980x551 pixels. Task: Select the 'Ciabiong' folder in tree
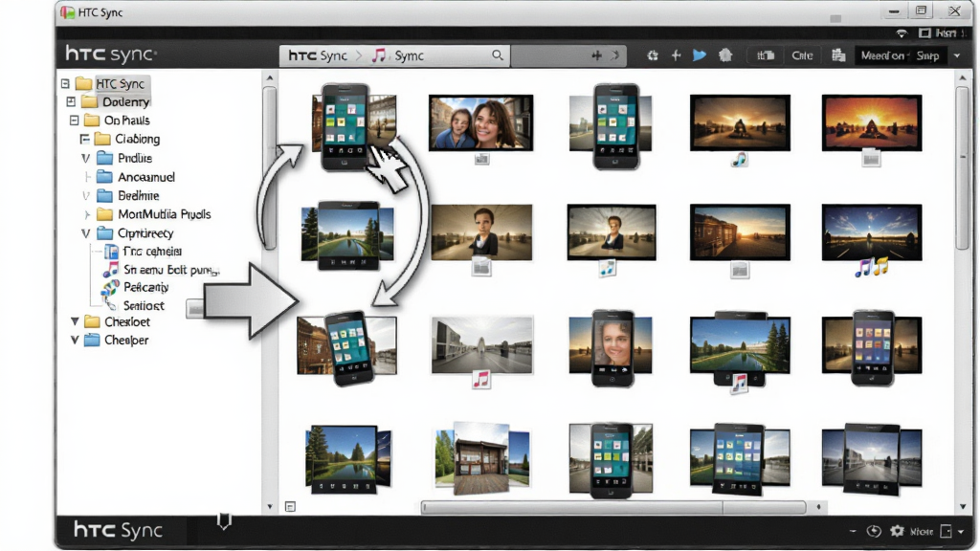click(138, 139)
